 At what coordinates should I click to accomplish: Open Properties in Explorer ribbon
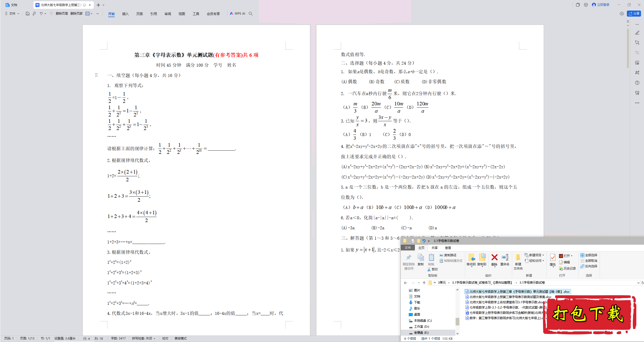coord(553,260)
